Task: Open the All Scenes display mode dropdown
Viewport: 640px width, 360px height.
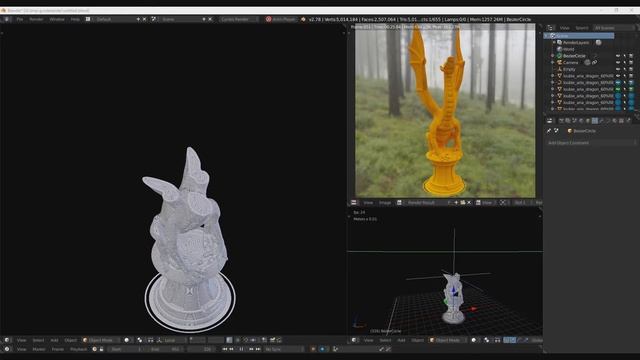Action: coord(613,28)
